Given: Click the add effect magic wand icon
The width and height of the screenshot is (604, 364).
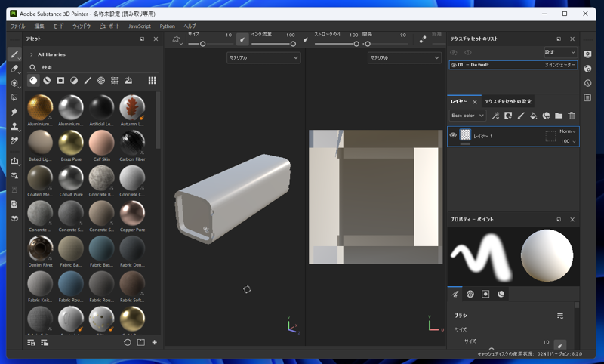Looking at the screenshot, I should point(495,116).
